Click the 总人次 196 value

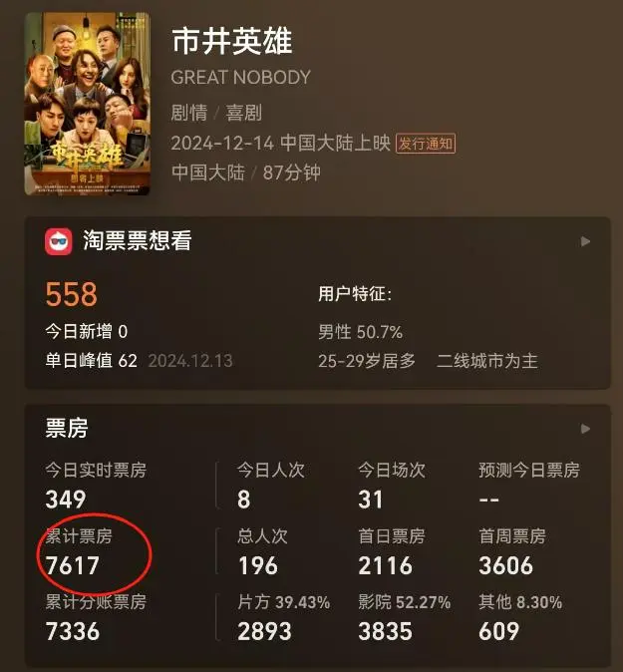coord(257,565)
